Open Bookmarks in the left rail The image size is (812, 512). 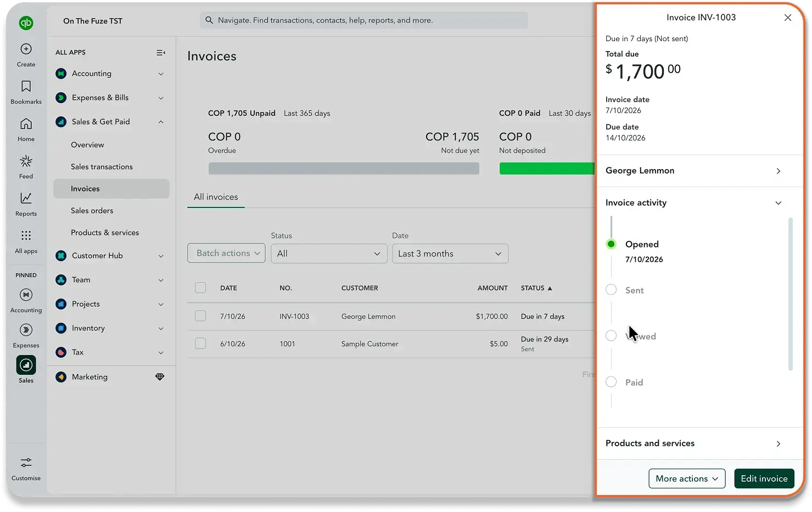(26, 86)
